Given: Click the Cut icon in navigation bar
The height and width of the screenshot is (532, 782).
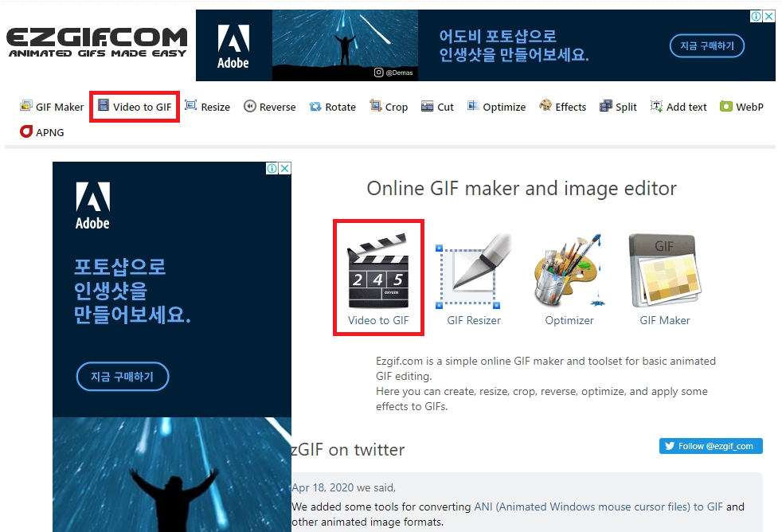Looking at the screenshot, I should 427,106.
